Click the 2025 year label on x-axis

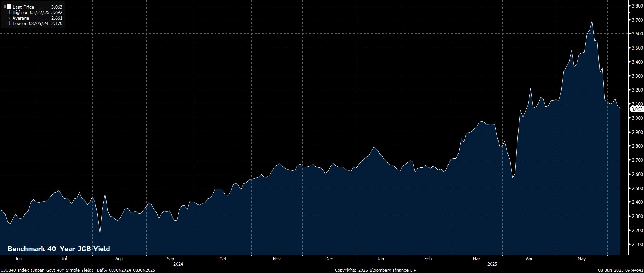pos(492,264)
